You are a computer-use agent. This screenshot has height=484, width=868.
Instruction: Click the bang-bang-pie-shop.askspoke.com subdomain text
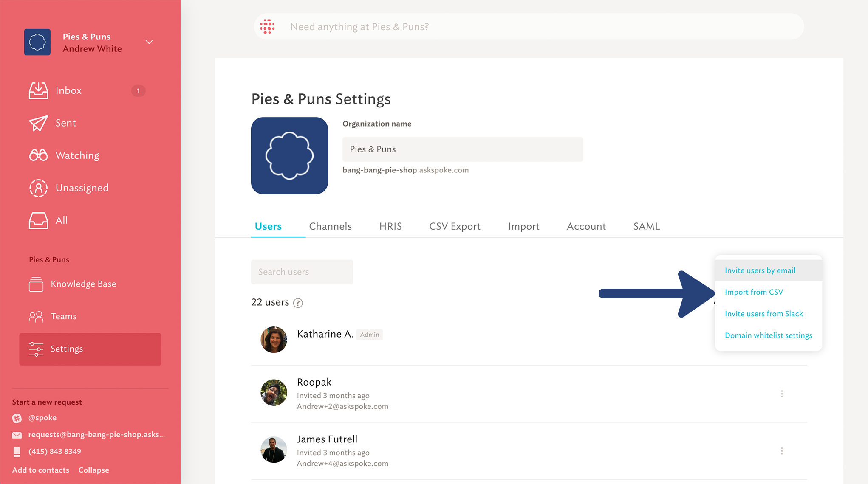[x=405, y=170]
